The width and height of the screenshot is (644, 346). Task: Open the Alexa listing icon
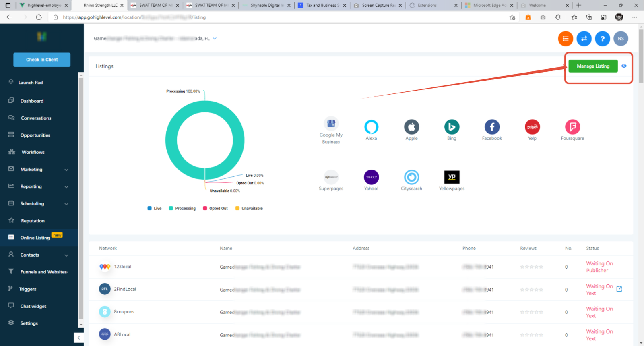tap(371, 127)
